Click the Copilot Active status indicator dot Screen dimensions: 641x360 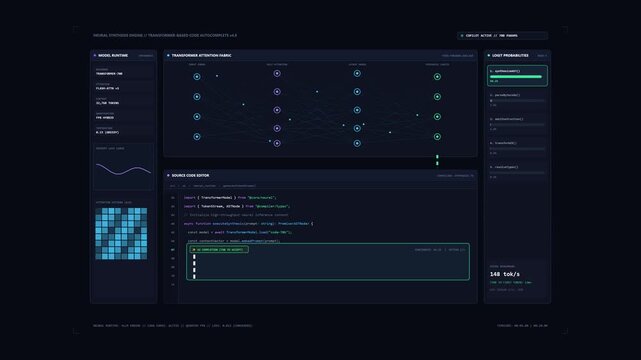pyautogui.click(x=462, y=36)
